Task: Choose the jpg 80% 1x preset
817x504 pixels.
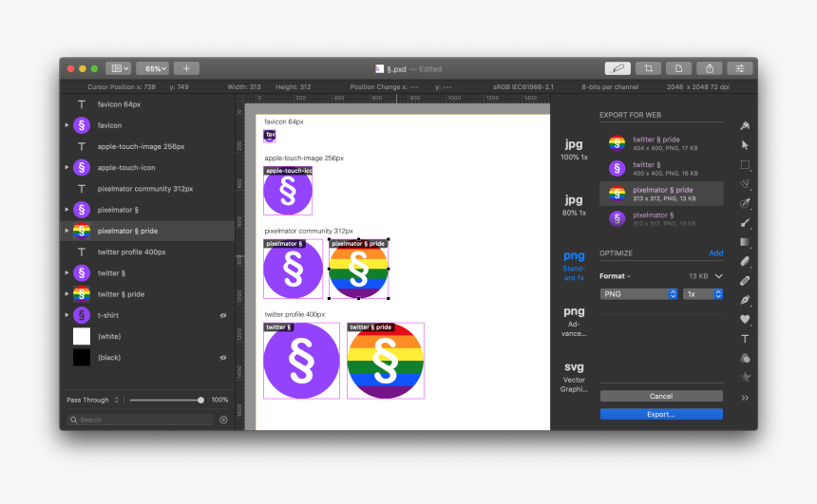Action: click(574, 205)
